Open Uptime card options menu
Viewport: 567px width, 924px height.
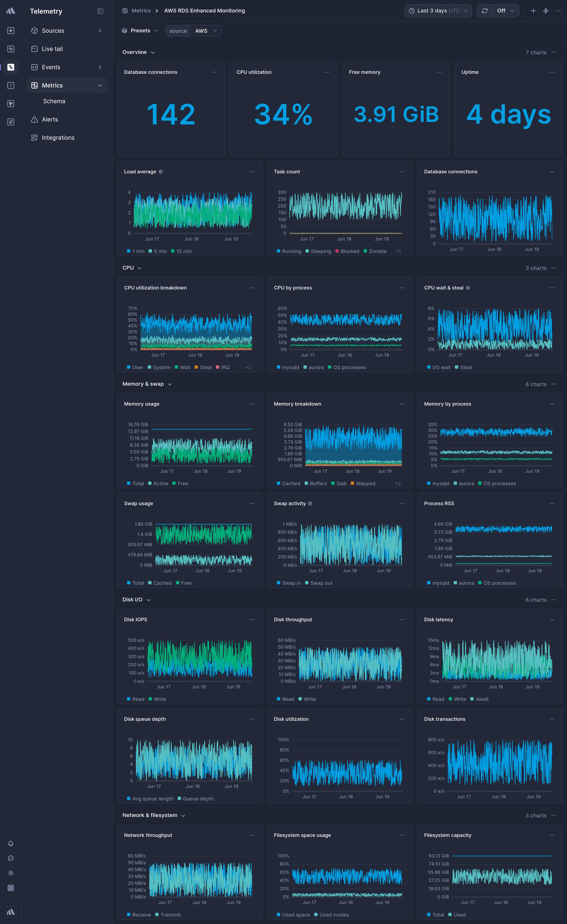coord(552,72)
